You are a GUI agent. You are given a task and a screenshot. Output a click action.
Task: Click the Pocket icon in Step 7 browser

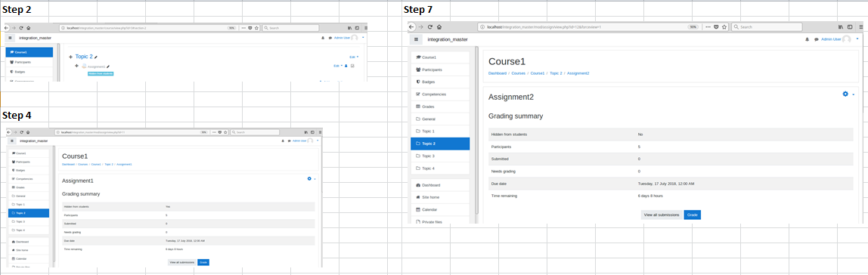pos(716,26)
